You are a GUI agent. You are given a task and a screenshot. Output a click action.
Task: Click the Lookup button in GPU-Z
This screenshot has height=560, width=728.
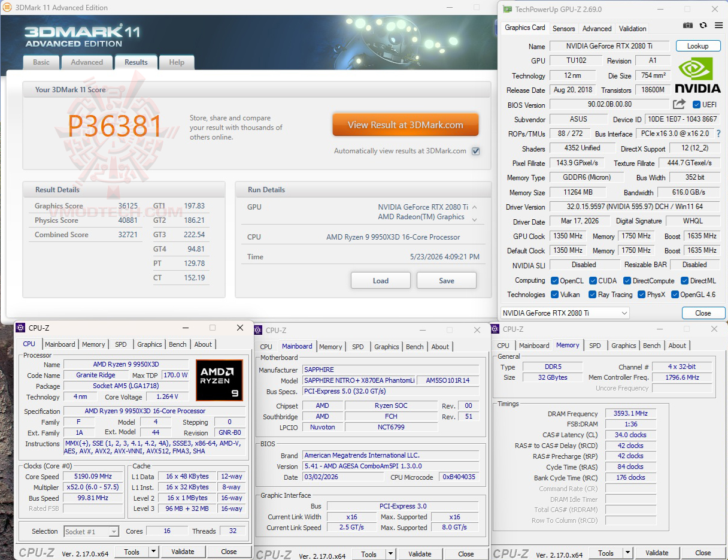697,46
